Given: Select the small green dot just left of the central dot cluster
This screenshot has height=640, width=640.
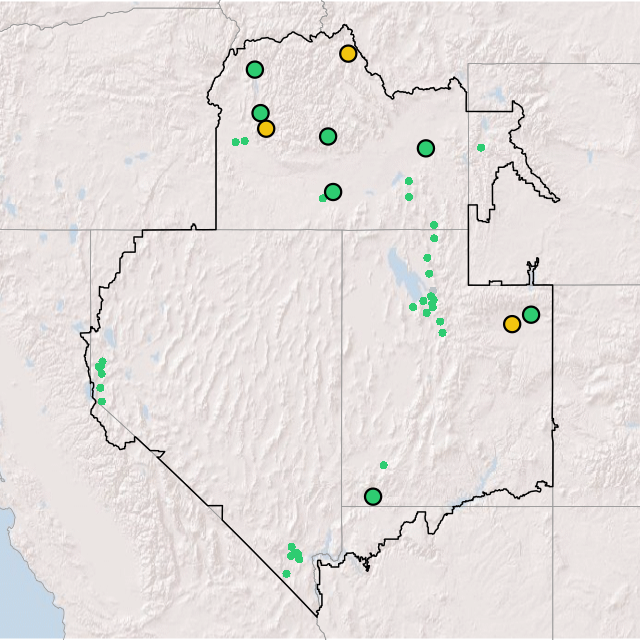Looking at the screenshot, I should coord(413,307).
